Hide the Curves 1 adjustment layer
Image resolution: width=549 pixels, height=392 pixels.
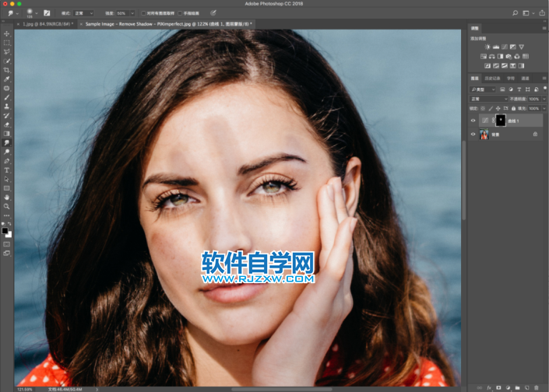click(x=473, y=121)
